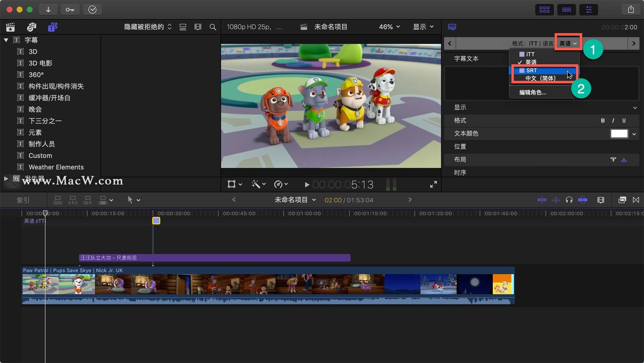The width and height of the screenshot is (644, 363).
Task: Choose 中文（简体） from the language menu
Action: pos(540,78)
